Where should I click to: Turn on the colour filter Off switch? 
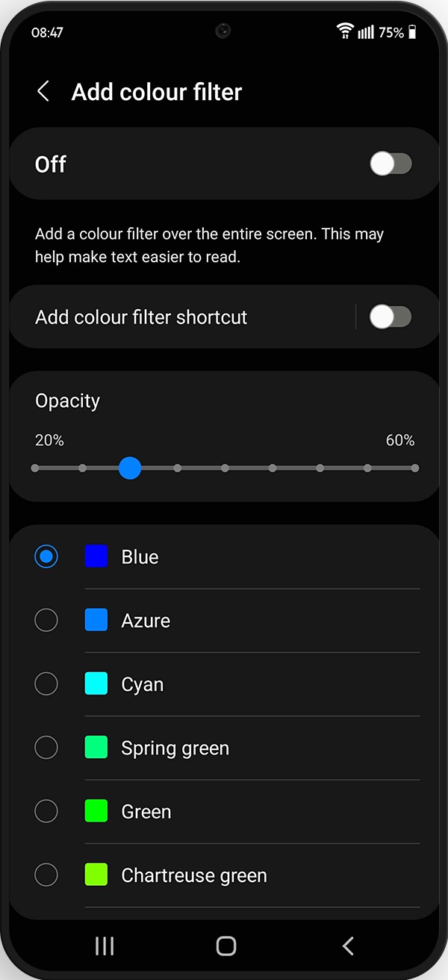click(391, 164)
